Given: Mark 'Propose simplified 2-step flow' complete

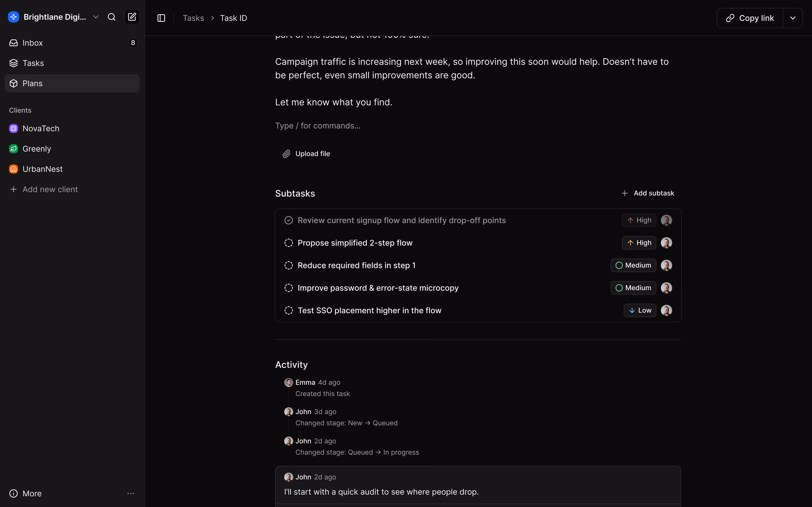Looking at the screenshot, I should tap(288, 242).
